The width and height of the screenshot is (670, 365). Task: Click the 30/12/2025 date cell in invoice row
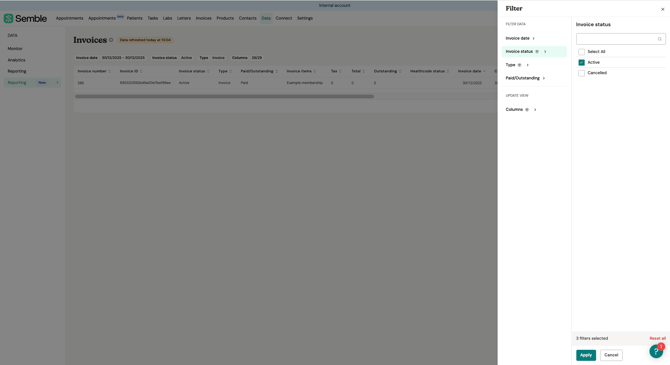pyautogui.click(x=472, y=83)
